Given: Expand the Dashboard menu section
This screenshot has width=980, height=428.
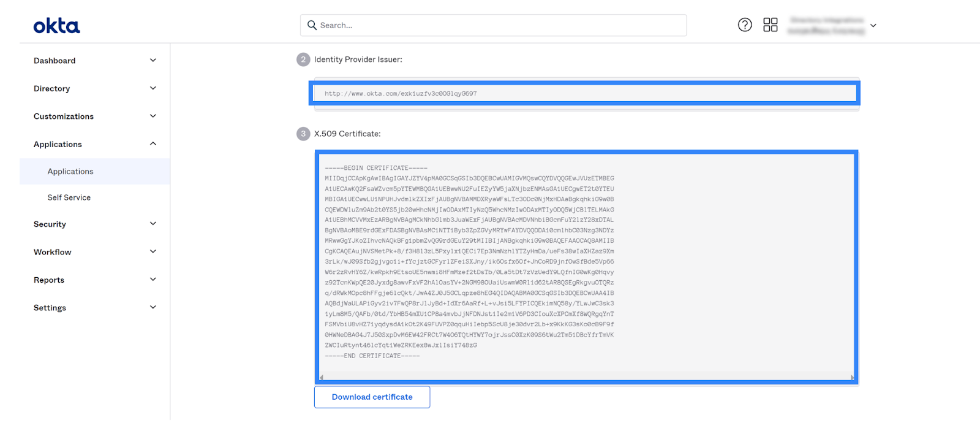Looking at the screenshot, I should click(95, 60).
